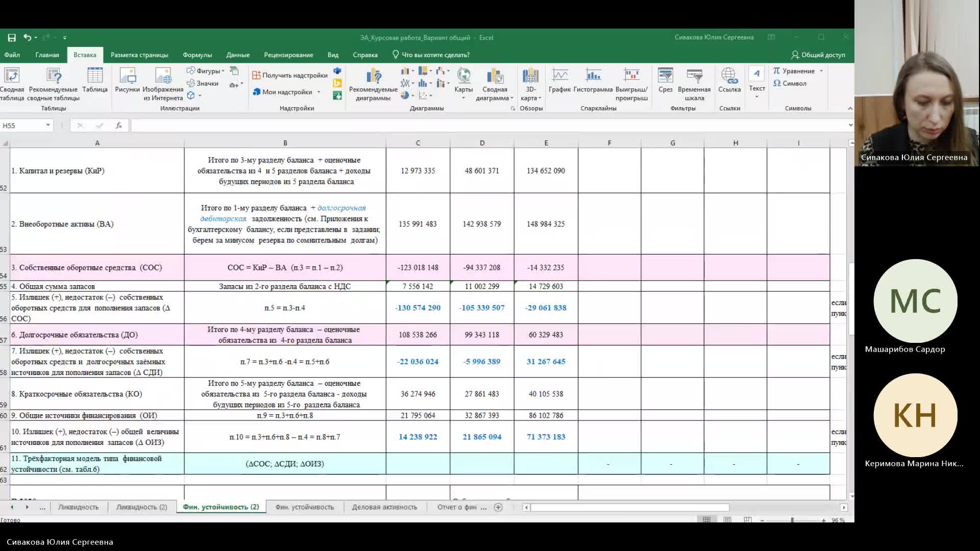
Task: Click the Ссылка hyperlink icon
Action: click(x=729, y=81)
